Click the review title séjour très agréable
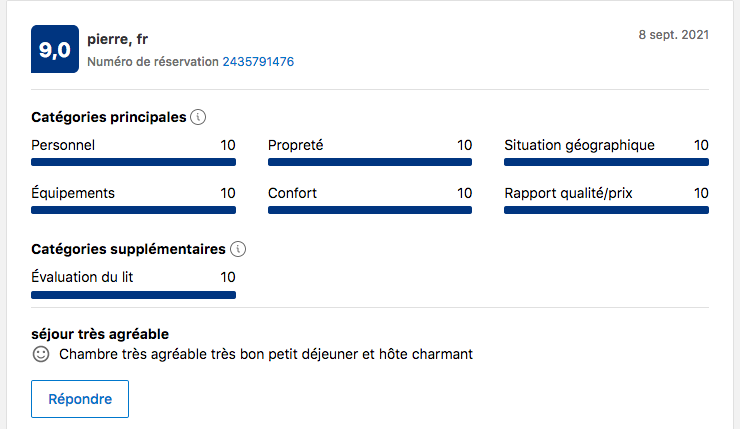 pyautogui.click(x=100, y=333)
